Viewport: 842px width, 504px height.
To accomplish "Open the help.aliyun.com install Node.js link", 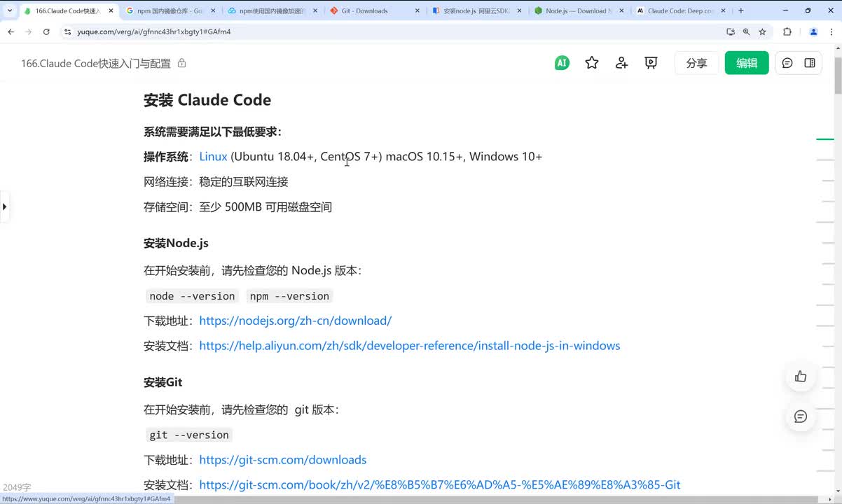I will [x=410, y=346].
